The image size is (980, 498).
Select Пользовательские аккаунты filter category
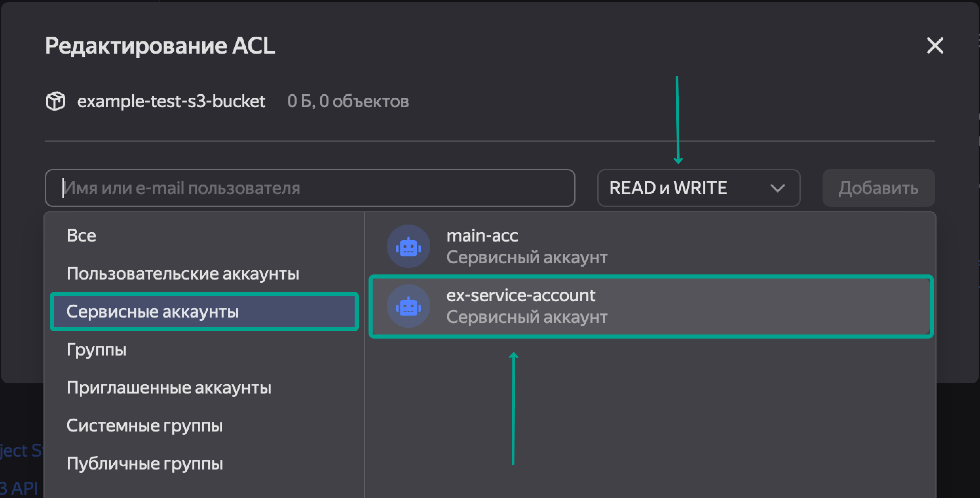pyautogui.click(x=183, y=273)
